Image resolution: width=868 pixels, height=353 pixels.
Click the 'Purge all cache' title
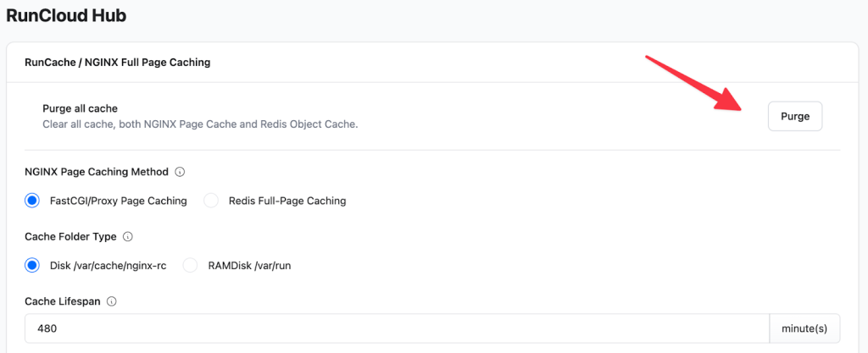coord(80,108)
